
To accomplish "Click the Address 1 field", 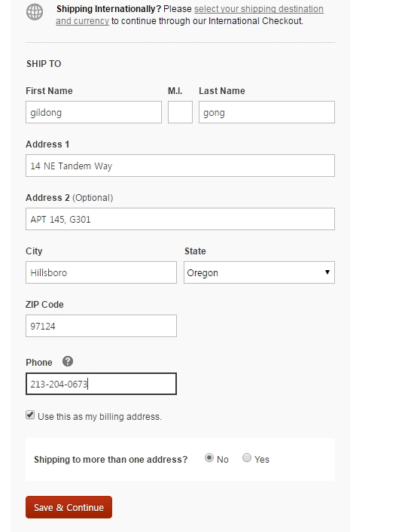I will tap(180, 166).
